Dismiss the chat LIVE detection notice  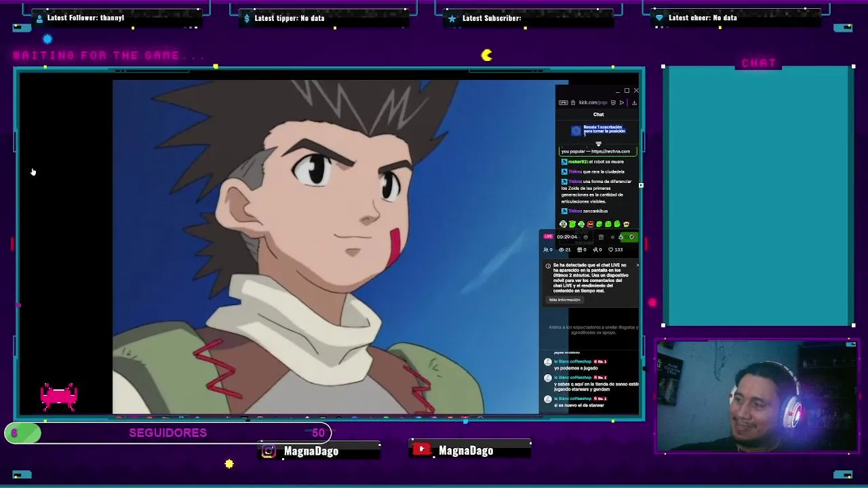(637, 265)
